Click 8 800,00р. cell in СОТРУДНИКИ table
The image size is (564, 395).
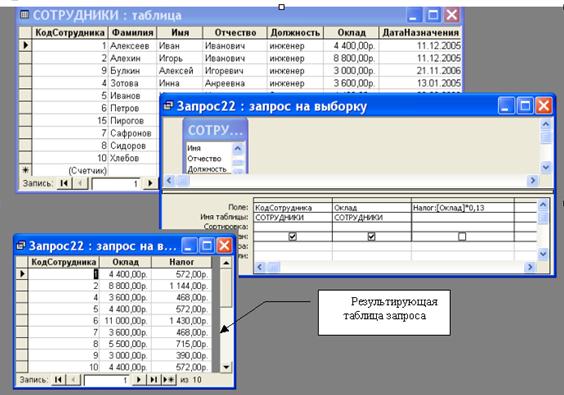coord(351,58)
